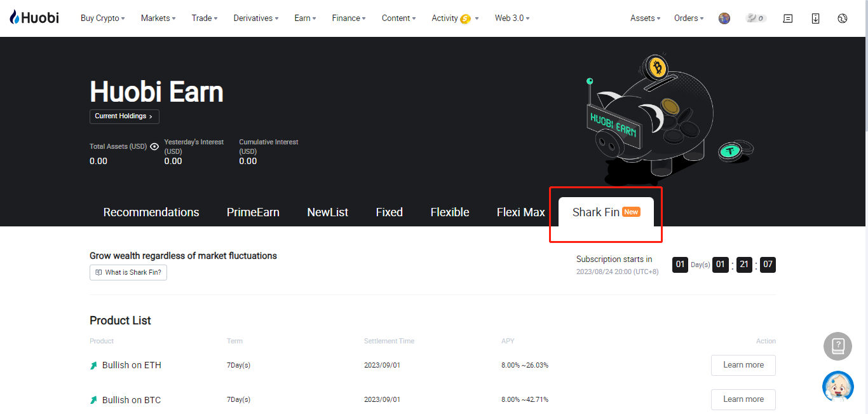This screenshot has height=414, width=868.
Task: Switch to the PrimeEarn tab
Action: 253,212
